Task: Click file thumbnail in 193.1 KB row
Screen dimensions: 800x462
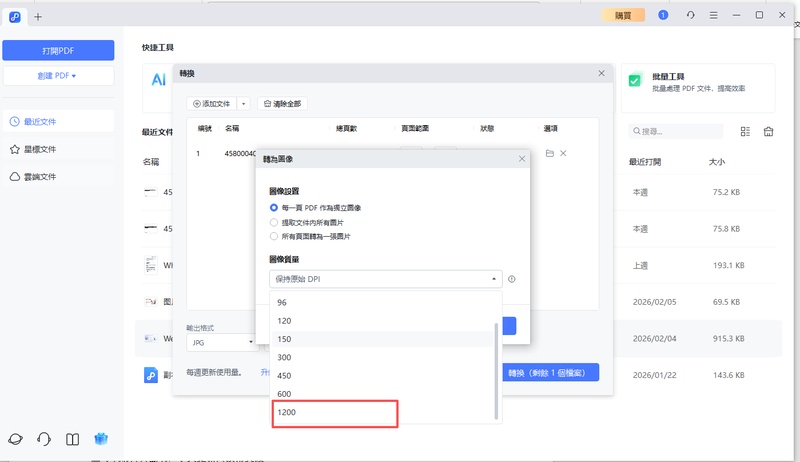Action: (x=151, y=265)
